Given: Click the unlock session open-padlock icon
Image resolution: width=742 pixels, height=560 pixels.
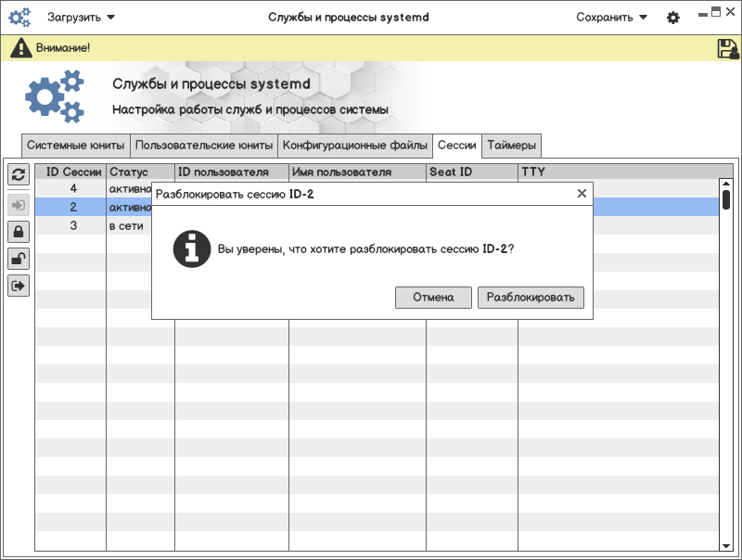Looking at the screenshot, I should point(19,259).
